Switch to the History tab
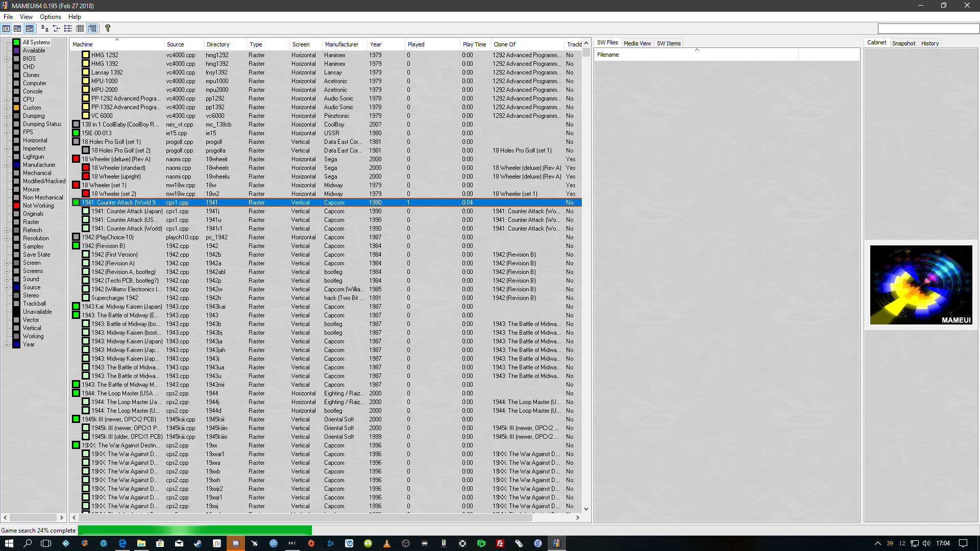980x551 pixels. click(929, 43)
